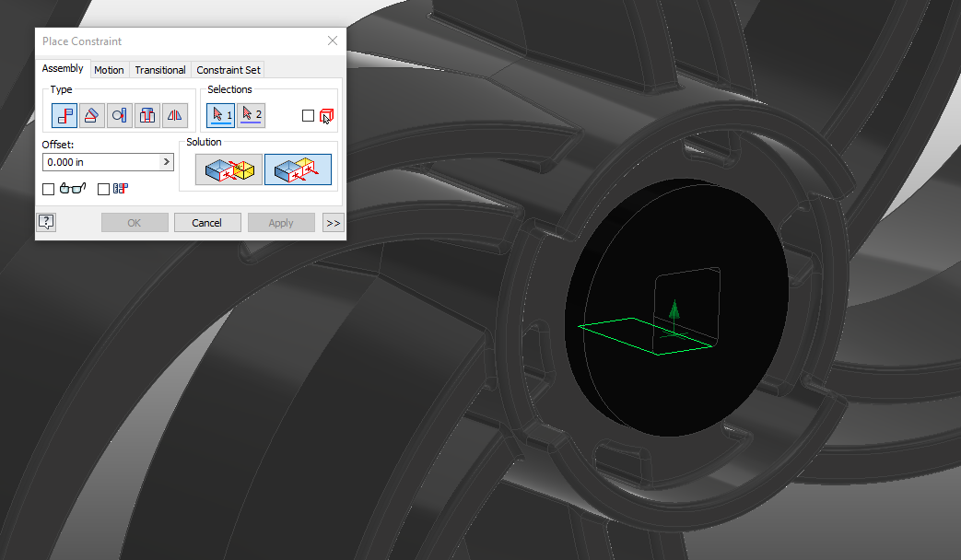Switch to the Assembly tab
The height and width of the screenshot is (560, 961).
point(63,69)
